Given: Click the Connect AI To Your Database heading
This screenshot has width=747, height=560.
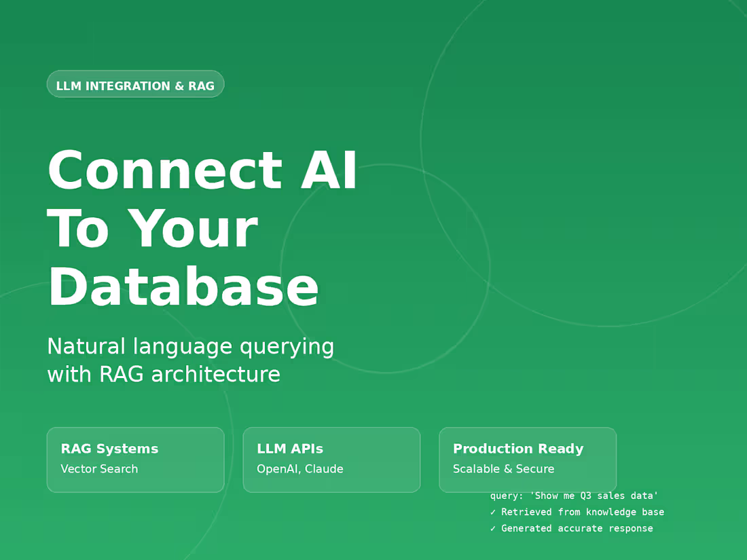Looking at the screenshot, I should point(202,228).
